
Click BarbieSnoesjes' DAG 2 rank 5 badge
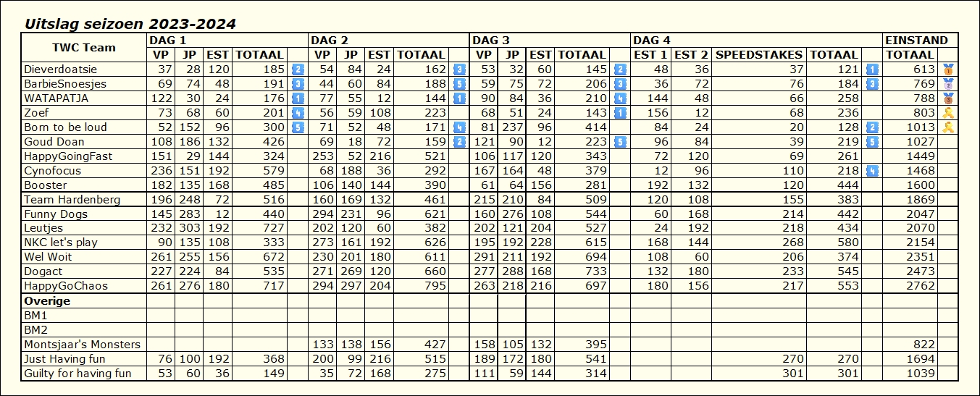pyautogui.click(x=459, y=84)
